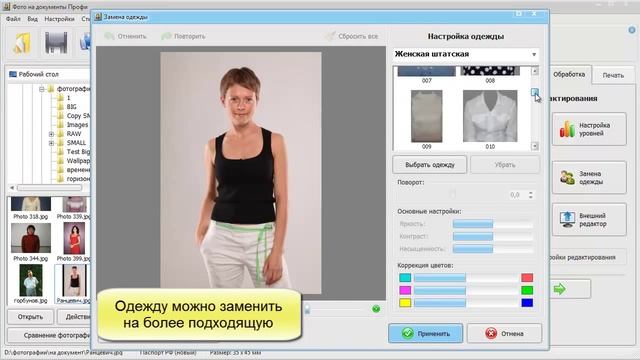Select clothing thumbnail 010 white blouse
Viewport: 640px width, 360px height.
click(x=490, y=116)
